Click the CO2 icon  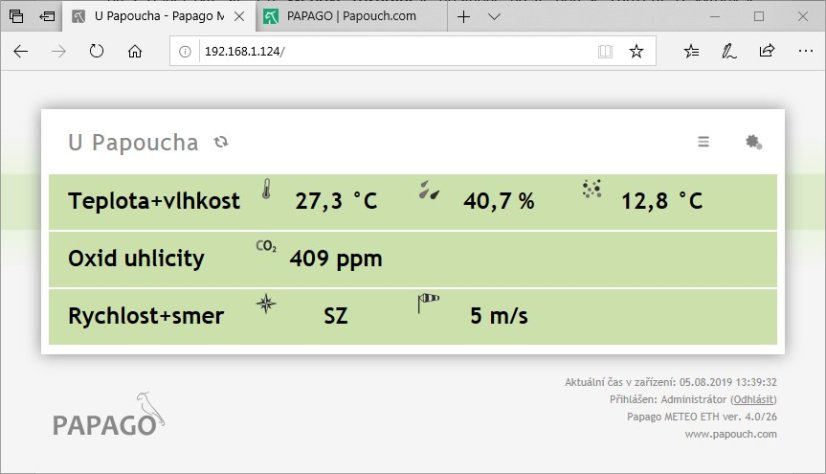[266, 246]
